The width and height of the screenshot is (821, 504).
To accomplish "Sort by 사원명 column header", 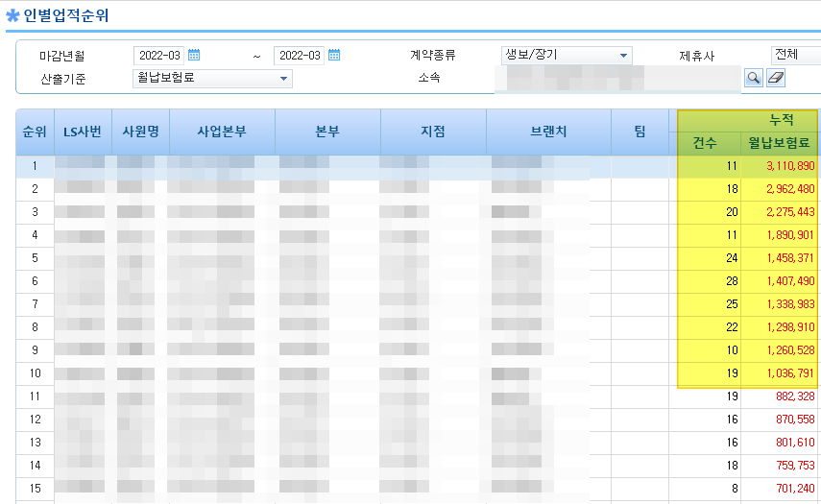I will click(x=140, y=132).
